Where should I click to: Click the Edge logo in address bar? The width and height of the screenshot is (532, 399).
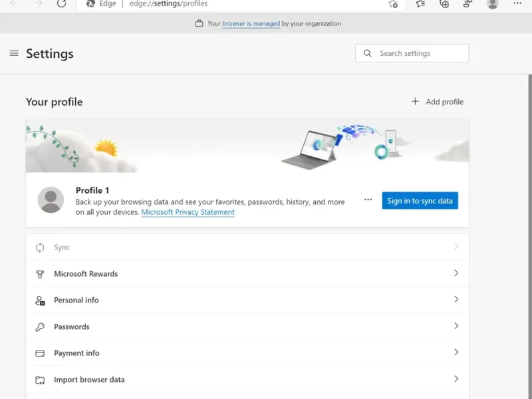(x=90, y=3)
